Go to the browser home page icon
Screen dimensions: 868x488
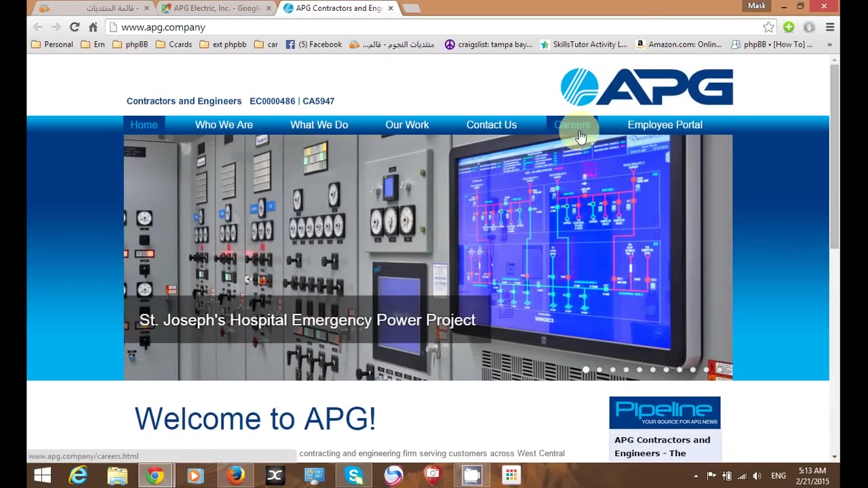(93, 27)
